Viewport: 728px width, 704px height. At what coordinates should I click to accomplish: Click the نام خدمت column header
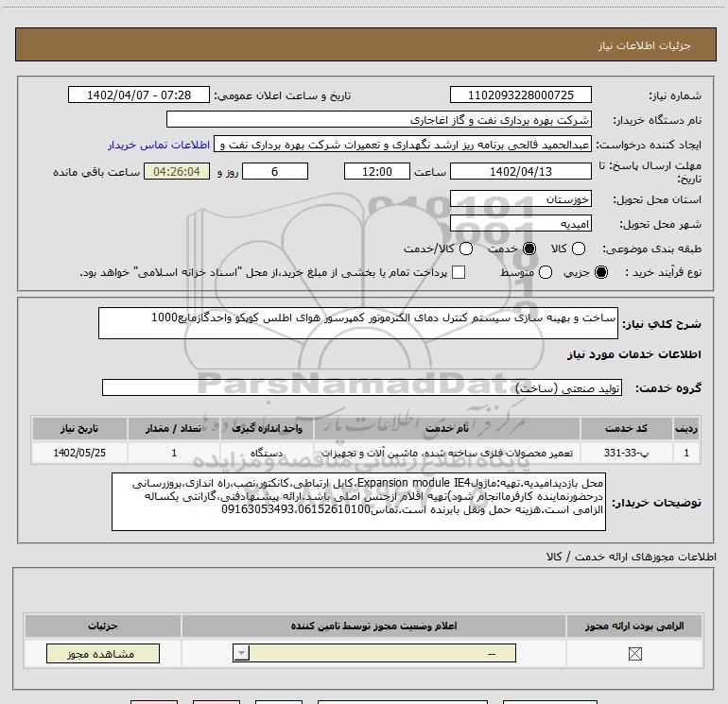pyautogui.click(x=446, y=428)
